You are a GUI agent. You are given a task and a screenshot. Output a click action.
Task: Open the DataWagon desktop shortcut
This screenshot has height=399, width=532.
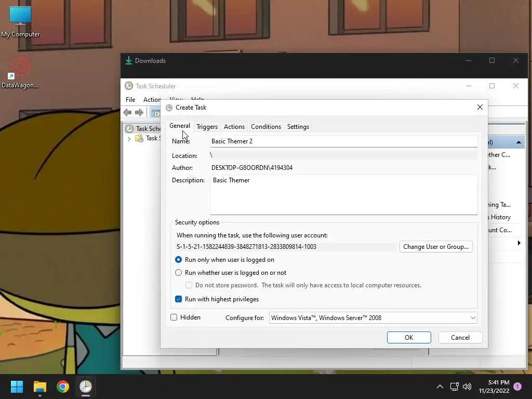(20, 73)
